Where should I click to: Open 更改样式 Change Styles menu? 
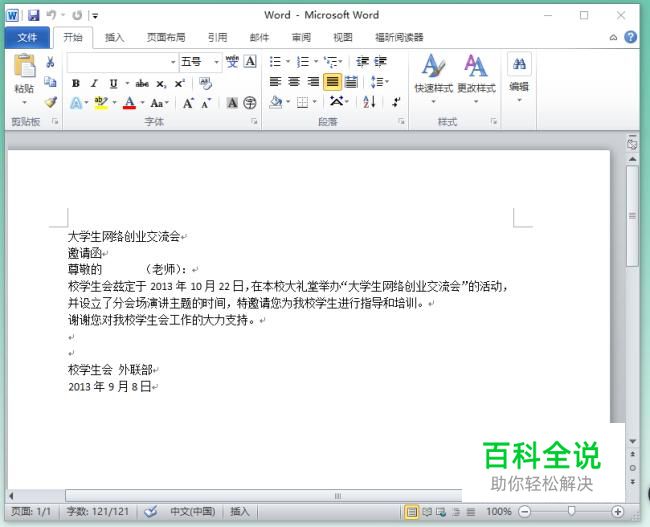(476, 79)
